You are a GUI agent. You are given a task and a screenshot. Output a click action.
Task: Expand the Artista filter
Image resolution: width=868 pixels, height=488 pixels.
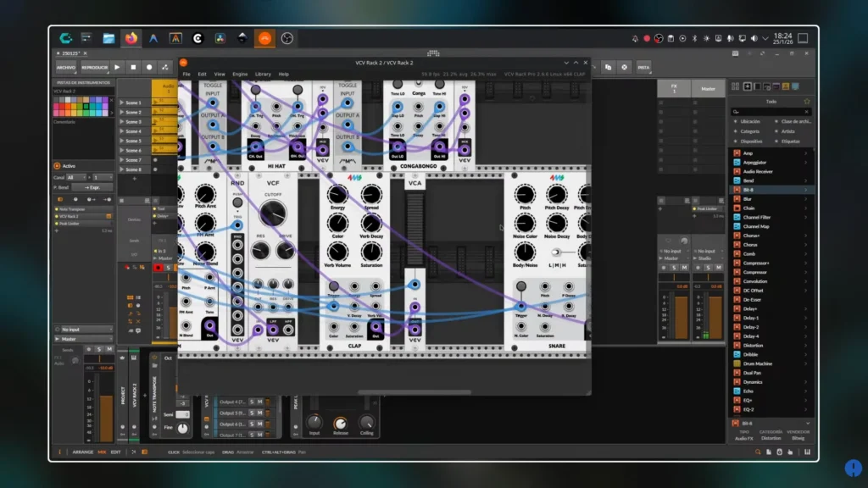click(x=787, y=131)
